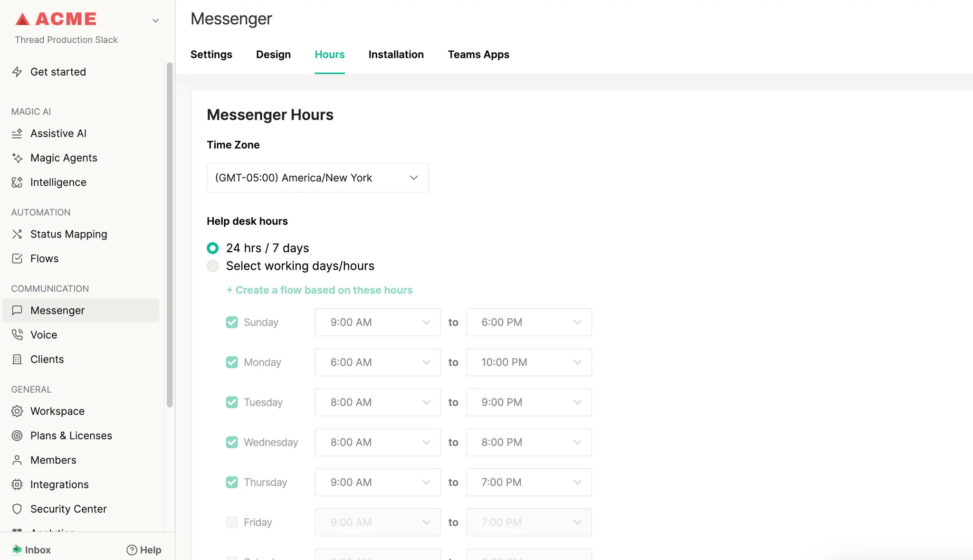Enable the Friday checkbox

point(232,522)
